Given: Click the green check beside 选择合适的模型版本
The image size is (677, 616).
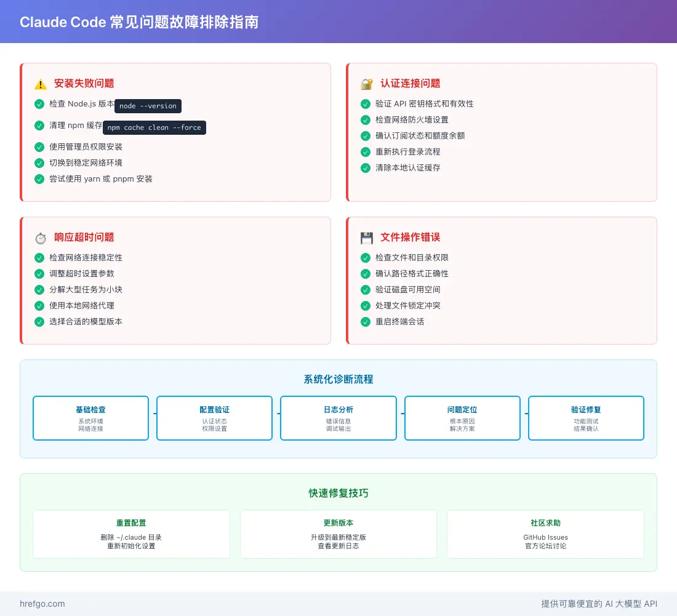Looking at the screenshot, I should 39,322.
